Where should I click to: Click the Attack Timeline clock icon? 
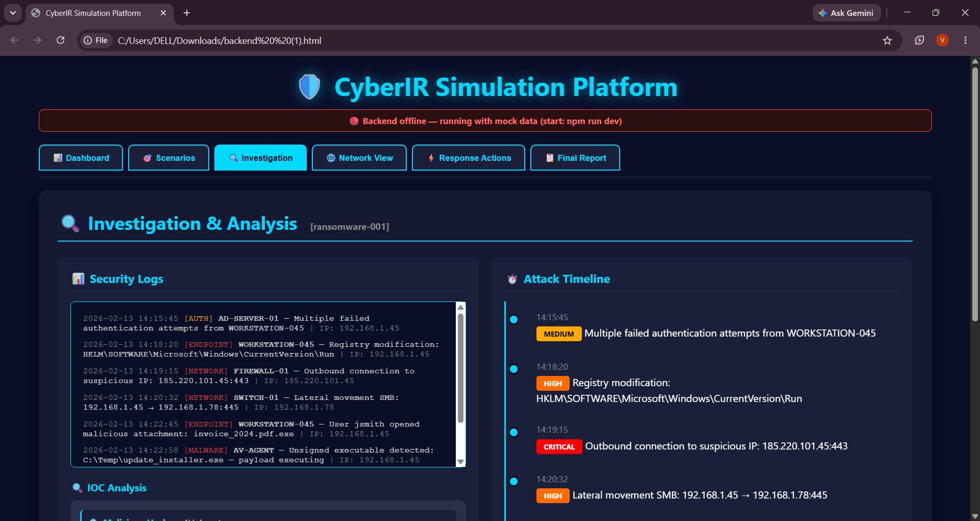pos(512,279)
